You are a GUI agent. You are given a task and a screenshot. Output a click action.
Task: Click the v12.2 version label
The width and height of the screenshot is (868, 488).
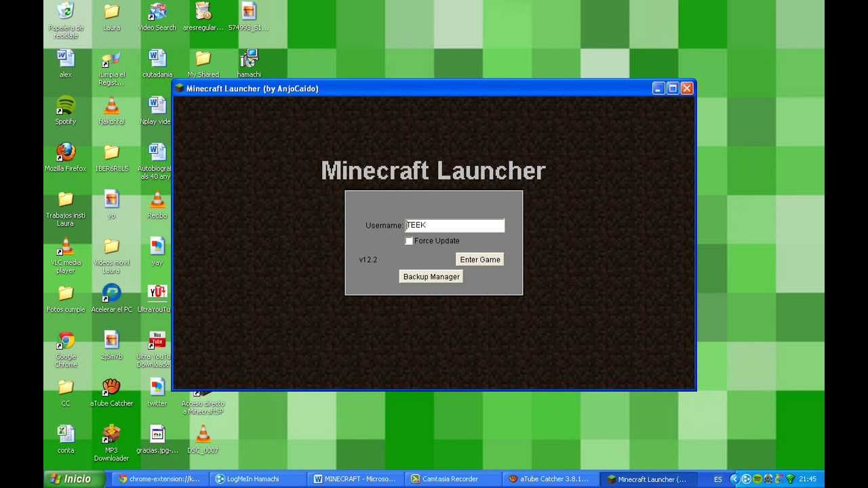tap(368, 260)
